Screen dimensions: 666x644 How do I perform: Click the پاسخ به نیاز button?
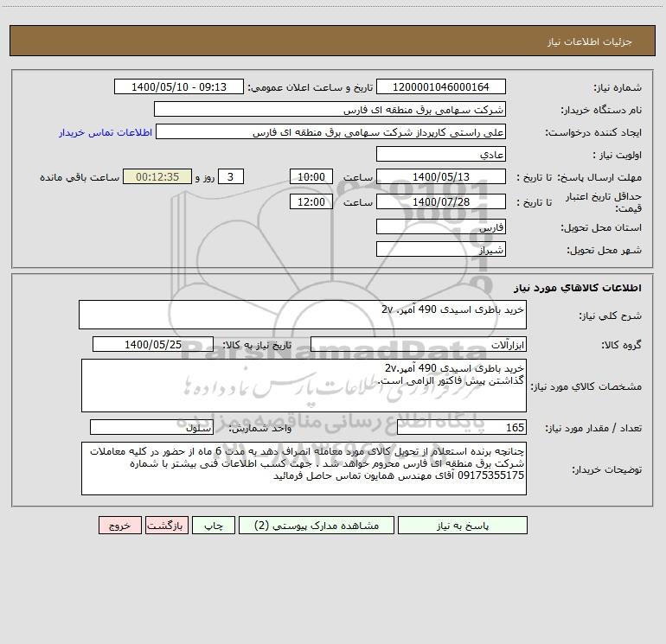[x=463, y=526]
